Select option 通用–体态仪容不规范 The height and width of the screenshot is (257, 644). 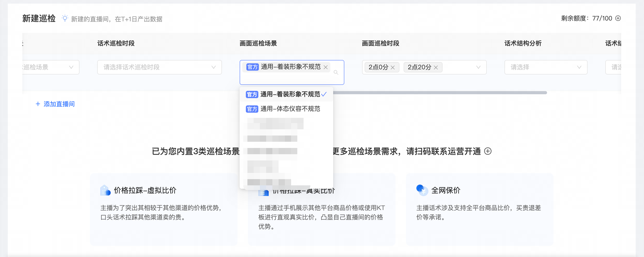pos(286,109)
